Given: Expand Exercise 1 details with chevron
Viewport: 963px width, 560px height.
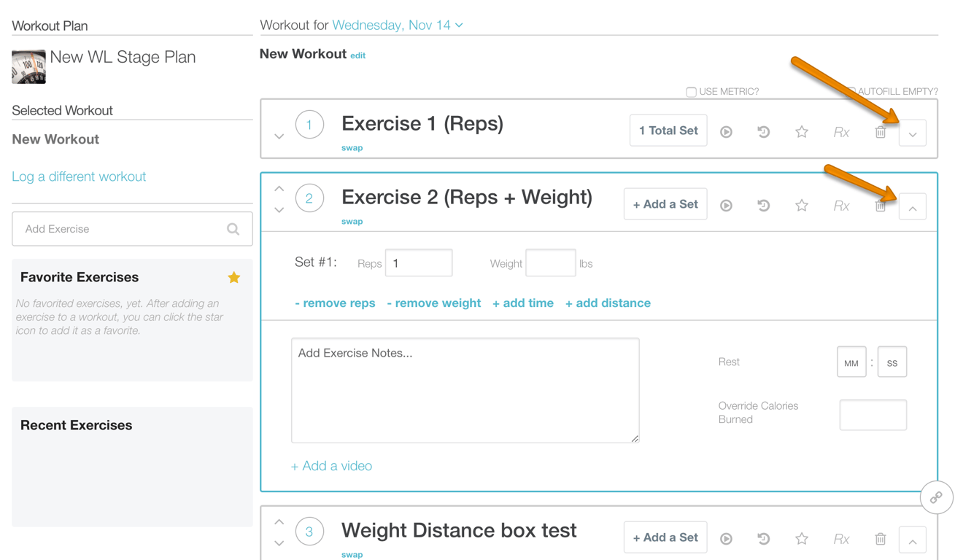Looking at the screenshot, I should (x=913, y=133).
